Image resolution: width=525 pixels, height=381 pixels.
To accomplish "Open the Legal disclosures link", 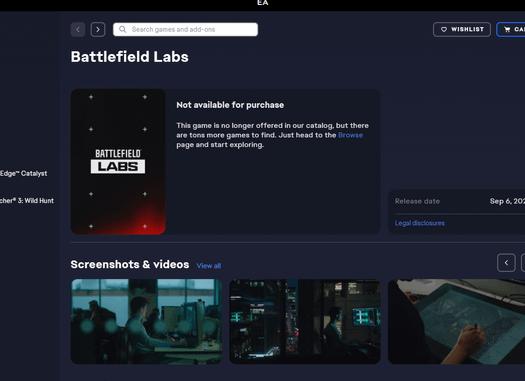I will pyautogui.click(x=420, y=223).
